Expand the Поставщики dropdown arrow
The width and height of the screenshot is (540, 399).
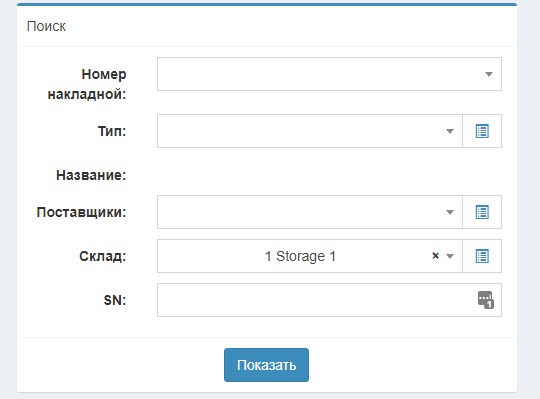point(450,212)
